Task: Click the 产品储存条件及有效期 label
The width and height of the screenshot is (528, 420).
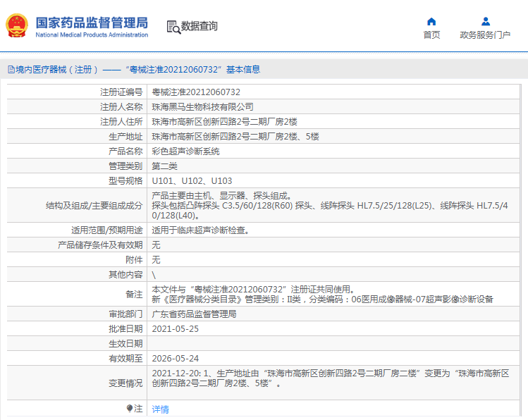Action: [100, 245]
